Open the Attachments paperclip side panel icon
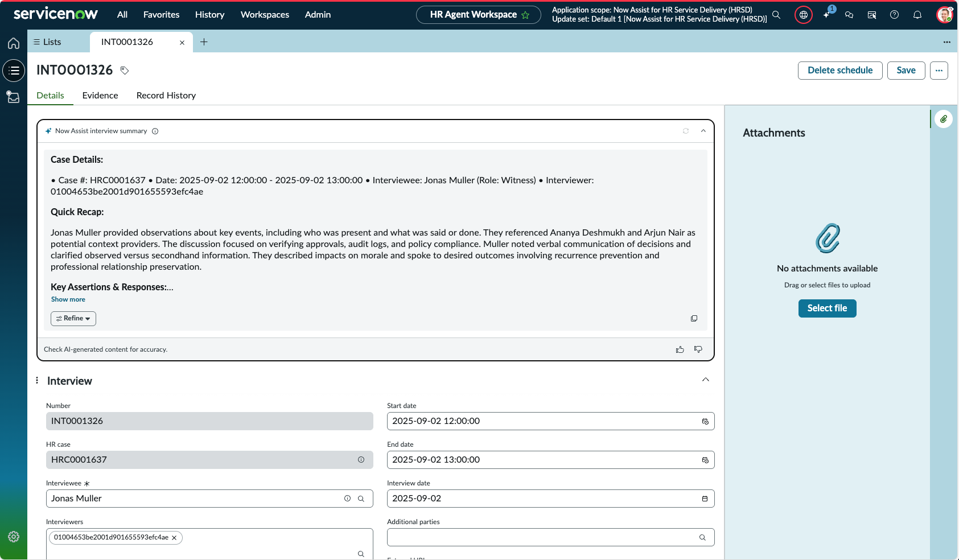Viewport: 959px width, 560px height. (944, 119)
